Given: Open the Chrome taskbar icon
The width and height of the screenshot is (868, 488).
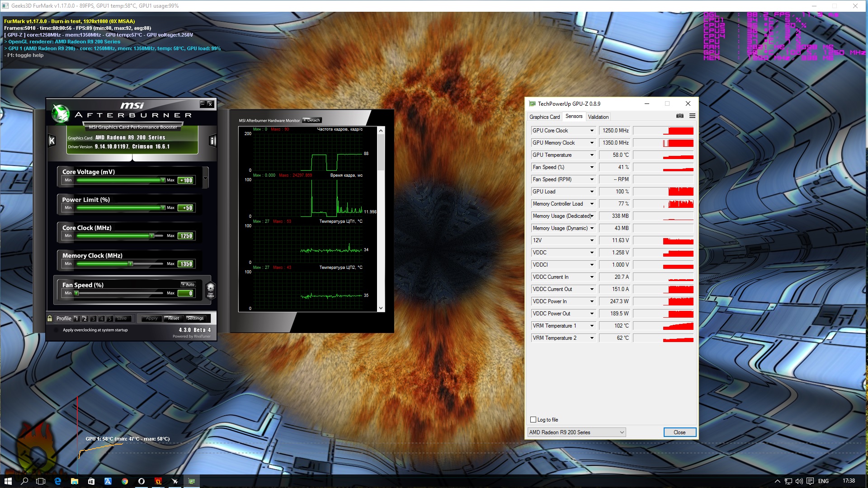Looking at the screenshot, I should (x=125, y=481).
